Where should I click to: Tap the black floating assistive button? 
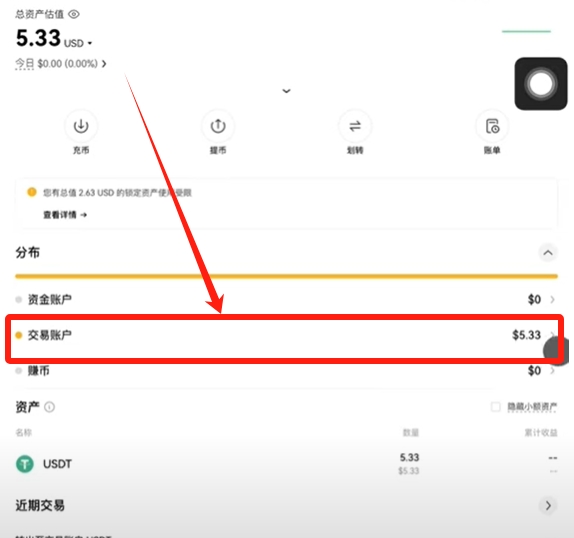541,84
